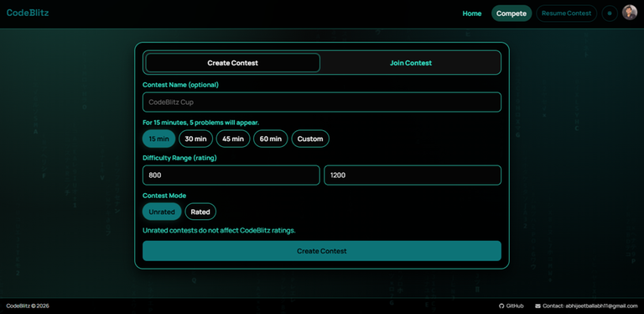This screenshot has width=644, height=314.
Task: Select the 15 min duration option
Action: pyautogui.click(x=159, y=139)
